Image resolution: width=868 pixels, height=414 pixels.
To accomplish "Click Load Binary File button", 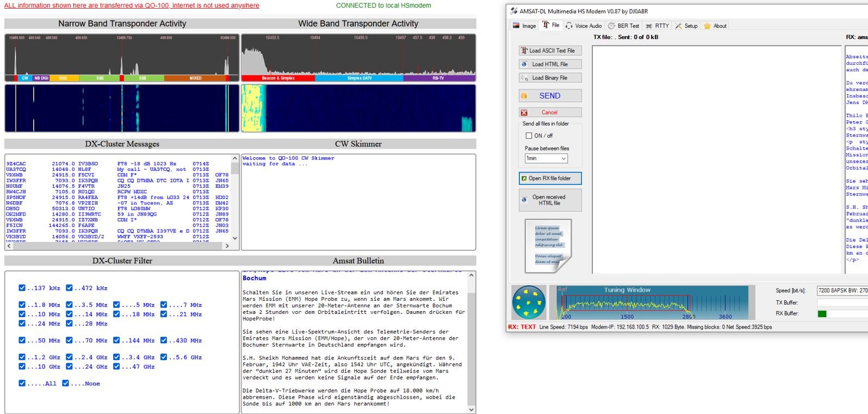I will [x=550, y=78].
